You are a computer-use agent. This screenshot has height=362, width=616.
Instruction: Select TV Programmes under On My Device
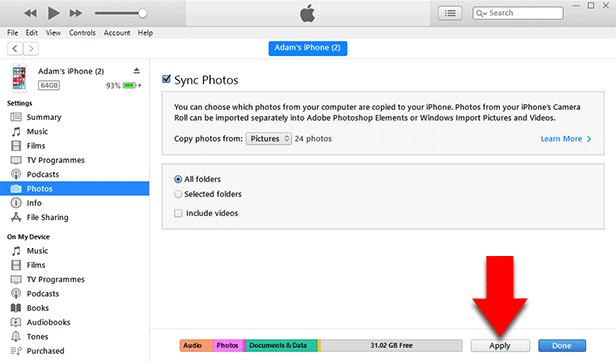[75, 279]
